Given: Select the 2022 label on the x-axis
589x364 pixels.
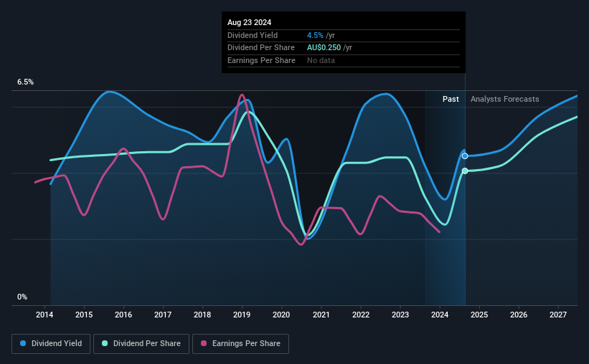Looking at the screenshot, I should click(x=361, y=315).
